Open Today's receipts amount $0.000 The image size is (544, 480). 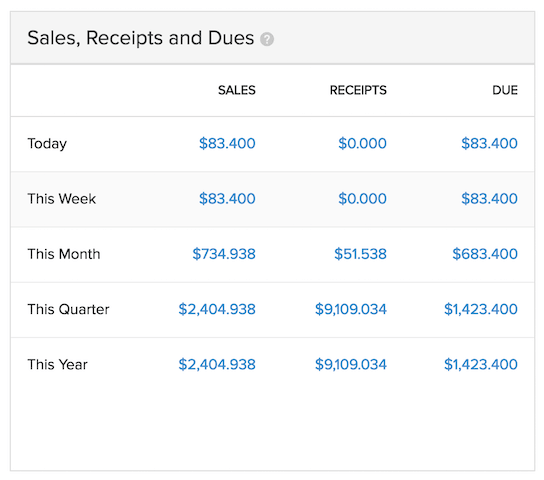362,143
